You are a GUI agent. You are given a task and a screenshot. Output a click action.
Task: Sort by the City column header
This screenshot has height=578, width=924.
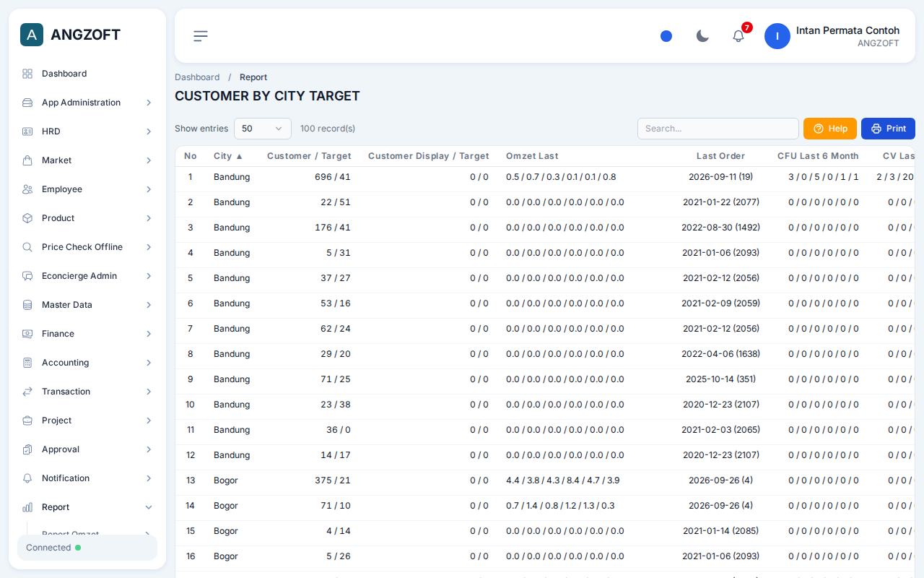coord(228,156)
